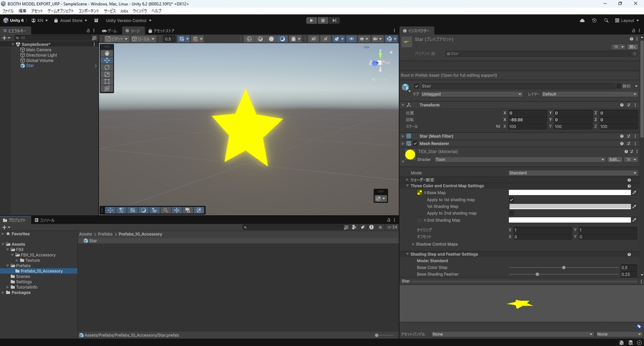Screen dimensions: 644x346
Task: Select the Scale tool in Scene tools
Action: click(x=107, y=74)
